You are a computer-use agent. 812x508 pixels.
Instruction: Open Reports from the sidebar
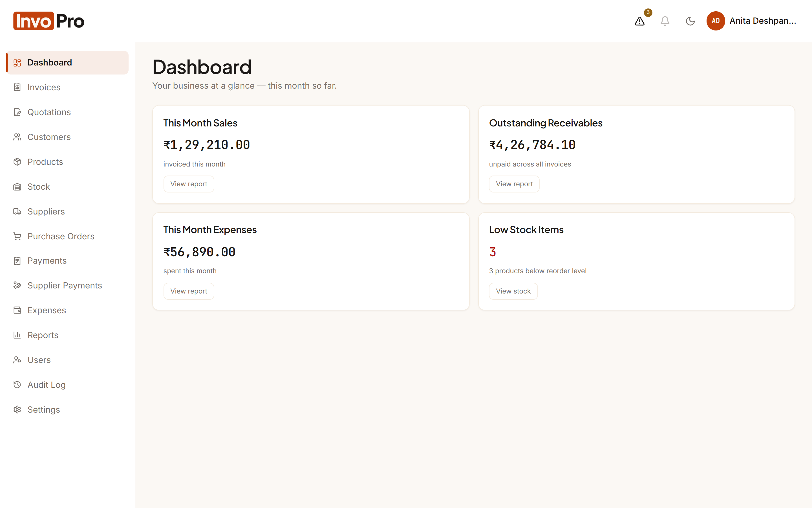tap(67, 335)
